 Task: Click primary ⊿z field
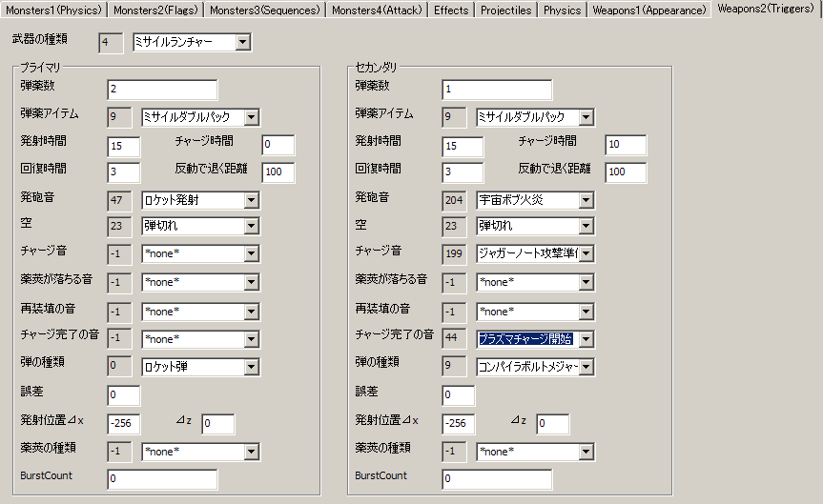tap(217, 423)
